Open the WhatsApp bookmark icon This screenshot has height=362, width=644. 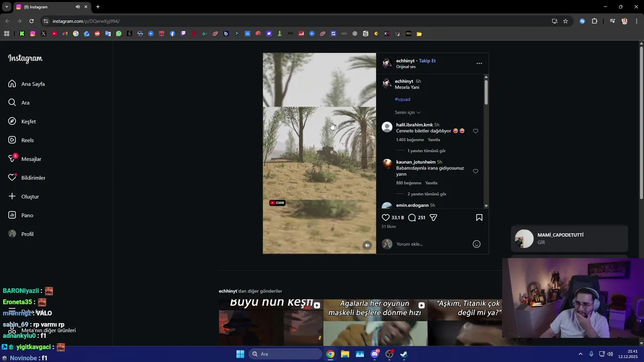coord(119,34)
